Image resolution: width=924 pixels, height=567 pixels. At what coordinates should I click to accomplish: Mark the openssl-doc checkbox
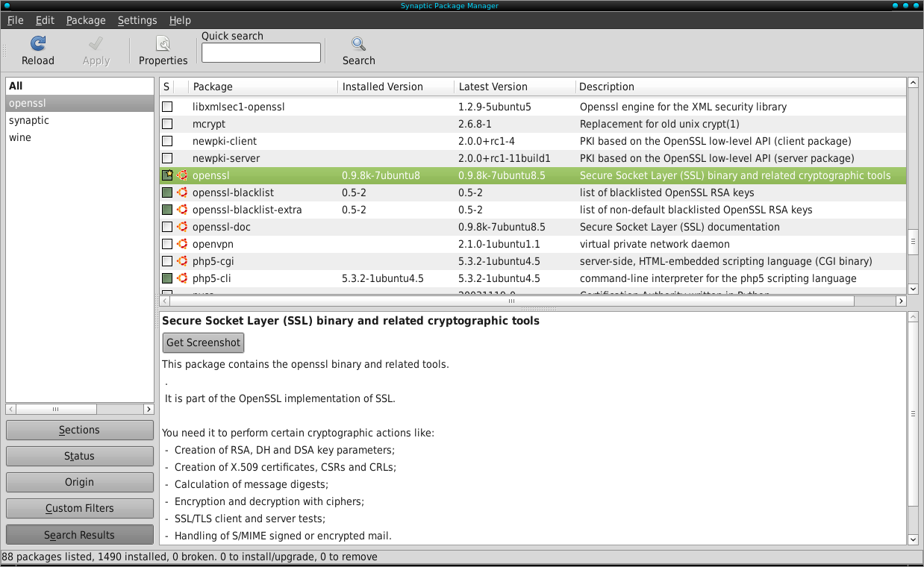167,227
